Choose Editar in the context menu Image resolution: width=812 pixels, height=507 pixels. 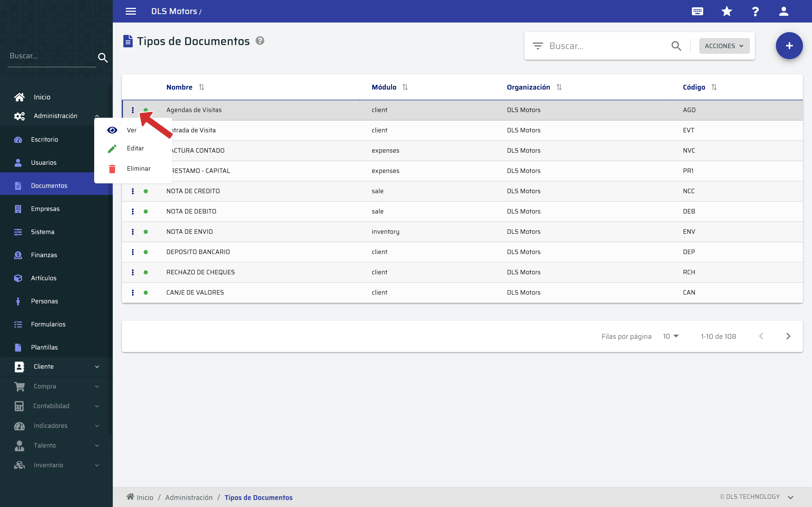pos(135,148)
